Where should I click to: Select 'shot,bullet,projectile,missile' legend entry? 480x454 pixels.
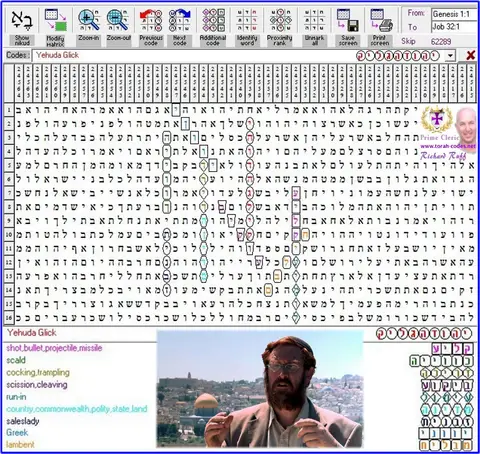coord(54,348)
